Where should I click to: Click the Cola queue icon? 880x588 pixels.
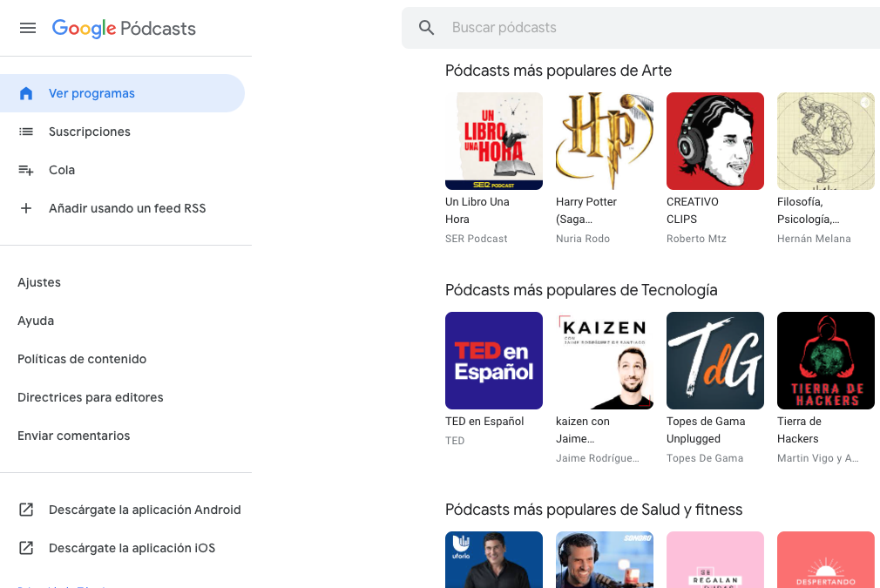(x=26, y=170)
